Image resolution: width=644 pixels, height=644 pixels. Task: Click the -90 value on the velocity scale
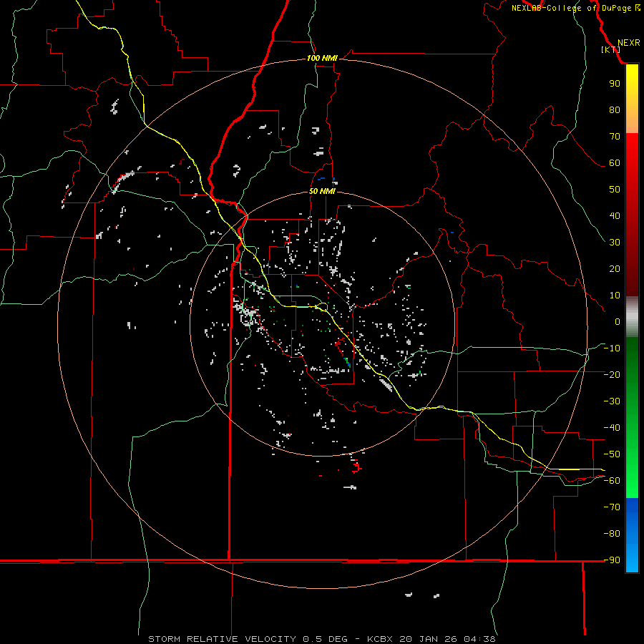point(612,560)
